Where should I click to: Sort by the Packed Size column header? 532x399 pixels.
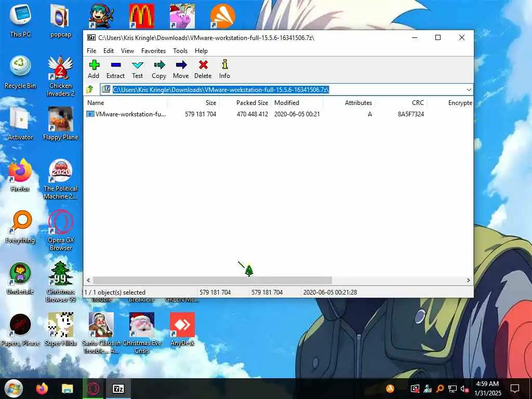[x=245, y=103]
